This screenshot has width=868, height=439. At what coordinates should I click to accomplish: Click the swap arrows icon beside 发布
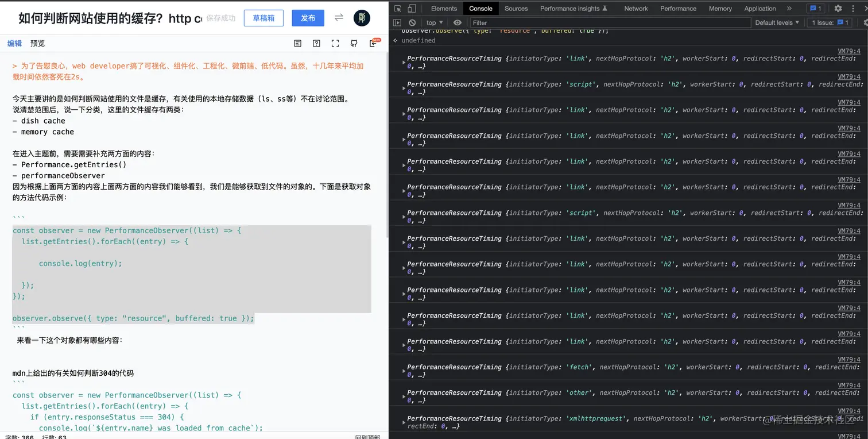(x=339, y=17)
